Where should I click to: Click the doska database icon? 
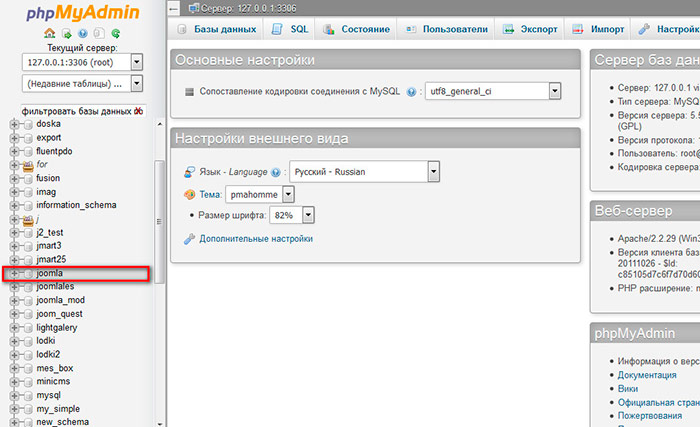click(28, 124)
